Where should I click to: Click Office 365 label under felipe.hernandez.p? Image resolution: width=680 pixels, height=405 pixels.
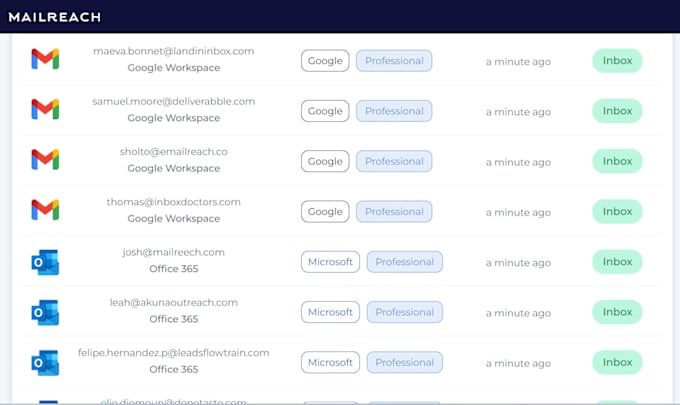click(173, 369)
